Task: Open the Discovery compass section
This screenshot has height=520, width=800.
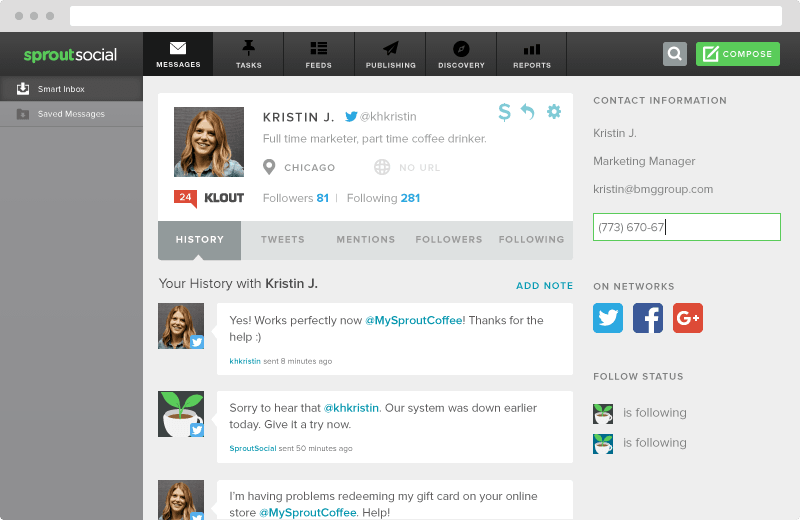Action: 461,54
